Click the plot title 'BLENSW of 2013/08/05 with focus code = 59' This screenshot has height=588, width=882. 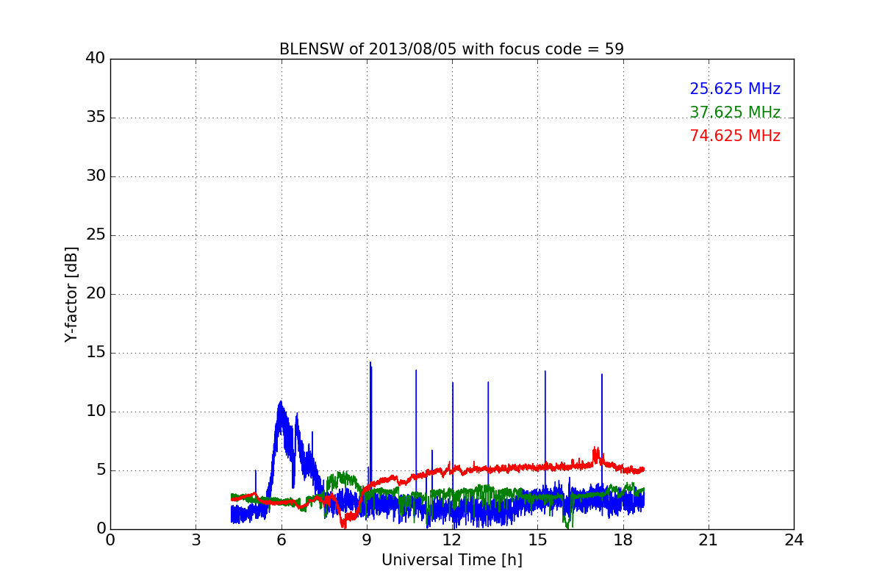(x=451, y=49)
